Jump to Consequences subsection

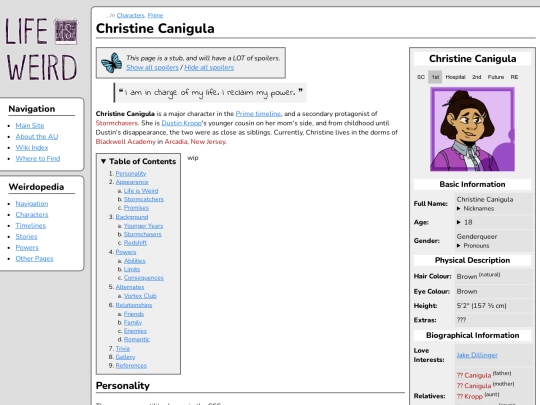(x=144, y=278)
